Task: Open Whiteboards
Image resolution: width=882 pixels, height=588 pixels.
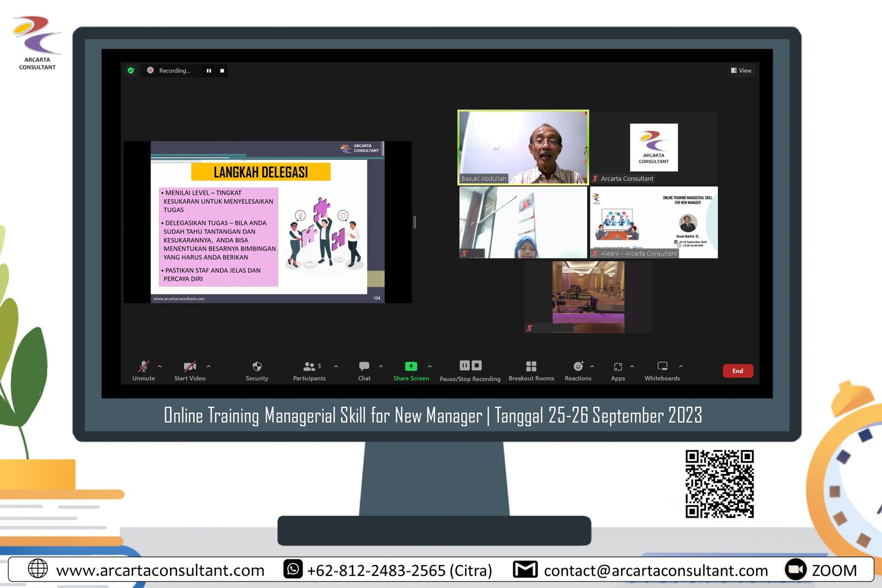Action: [x=662, y=367]
